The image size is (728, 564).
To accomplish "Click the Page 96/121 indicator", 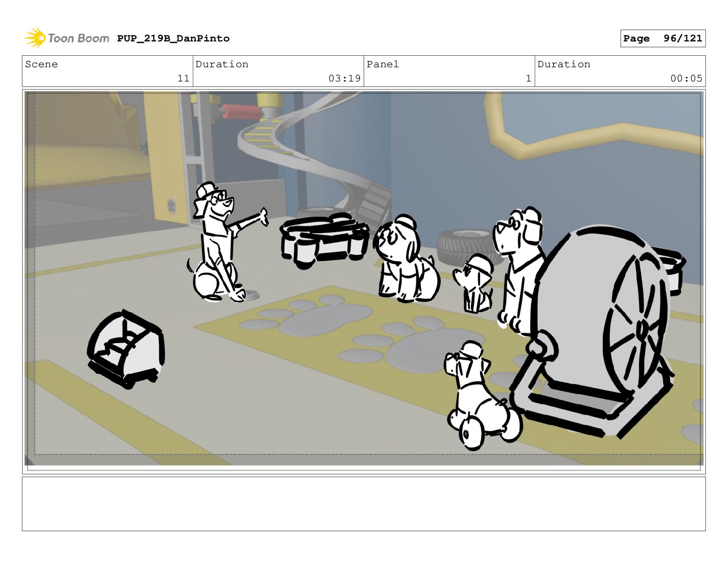I will tap(663, 38).
